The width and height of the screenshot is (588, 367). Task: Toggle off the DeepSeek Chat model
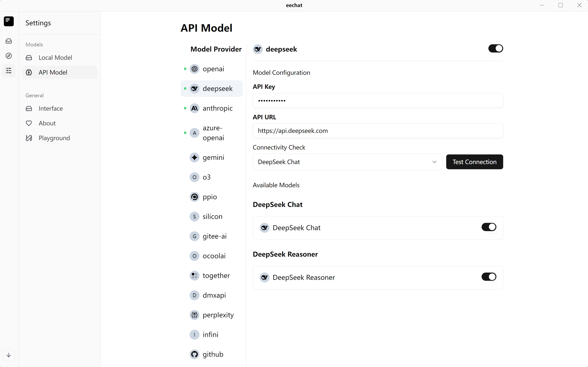488,227
